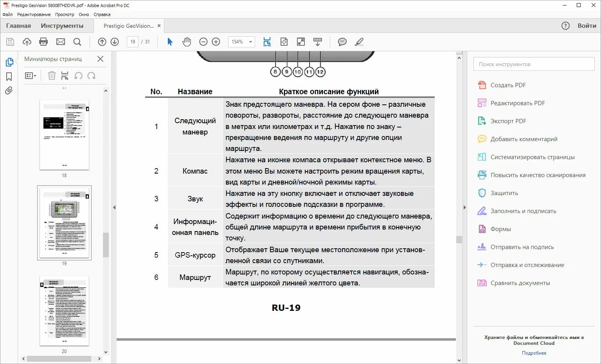Viewport: 601px width, 364px height.
Task: Collapse the right tools pane arrow
Action: (465, 207)
